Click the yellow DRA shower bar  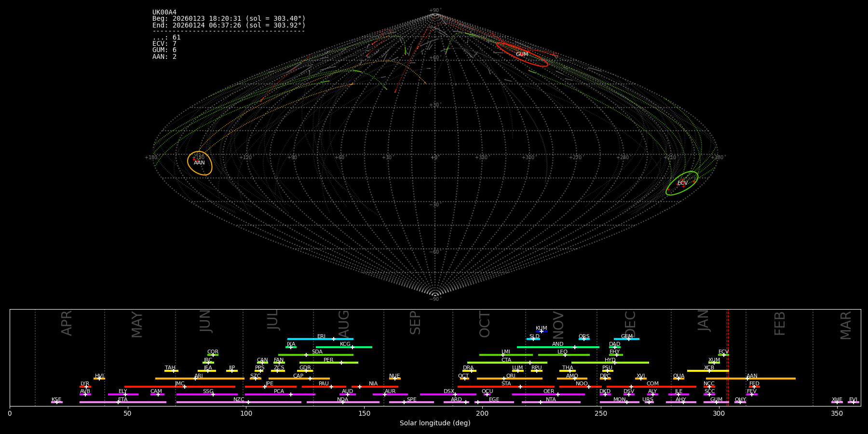click(x=469, y=371)
